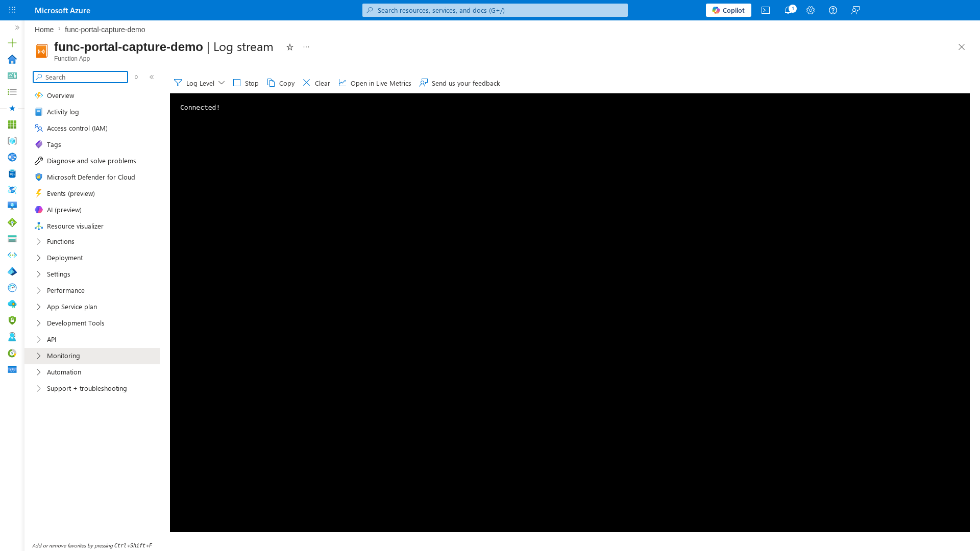Screen dimensions: 980x551
Task: Stop the log stream
Action: 246,83
